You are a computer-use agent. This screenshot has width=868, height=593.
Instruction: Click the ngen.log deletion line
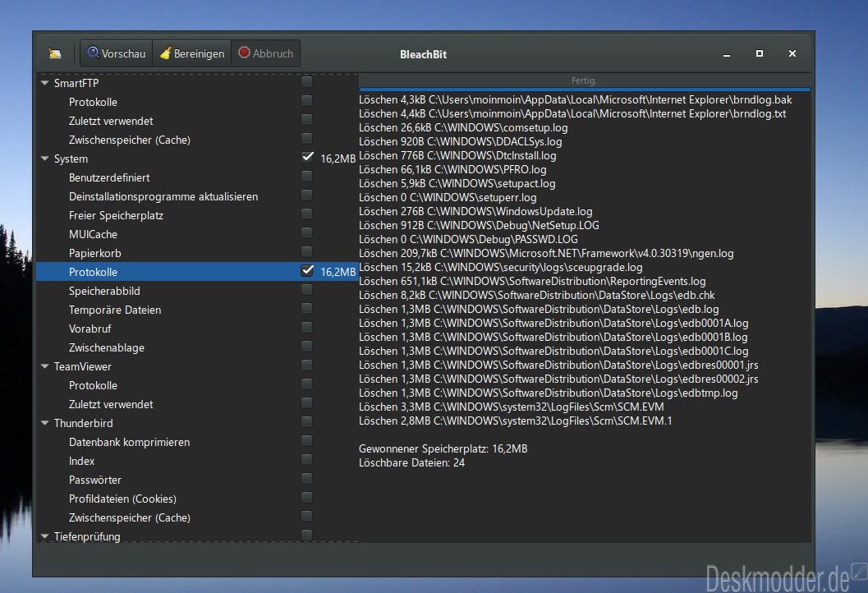click(x=546, y=254)
